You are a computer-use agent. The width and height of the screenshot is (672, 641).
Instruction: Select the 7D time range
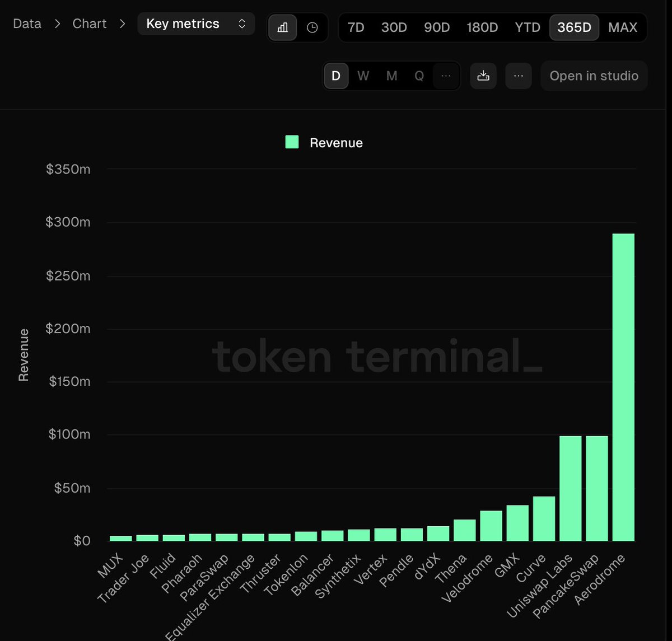pyautogui.click(x=356, y=27)
